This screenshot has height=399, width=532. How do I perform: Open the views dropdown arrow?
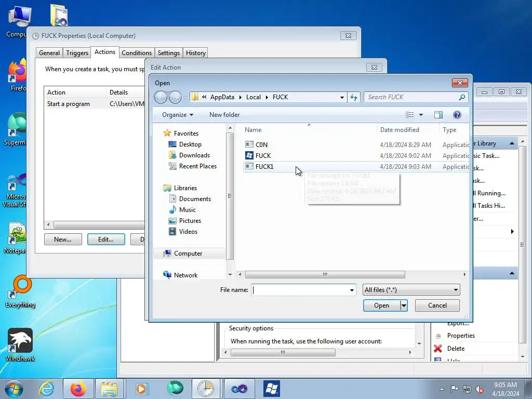[x=421, y=115]
